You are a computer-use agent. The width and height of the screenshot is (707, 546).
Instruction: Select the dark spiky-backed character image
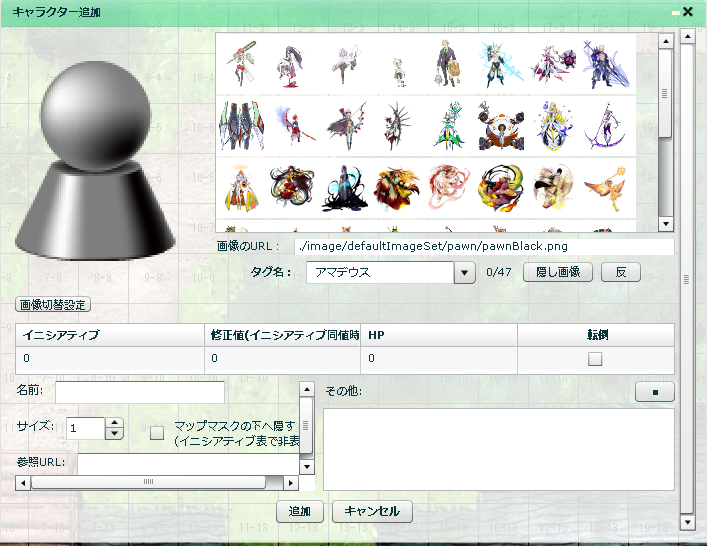click(396, 126)
